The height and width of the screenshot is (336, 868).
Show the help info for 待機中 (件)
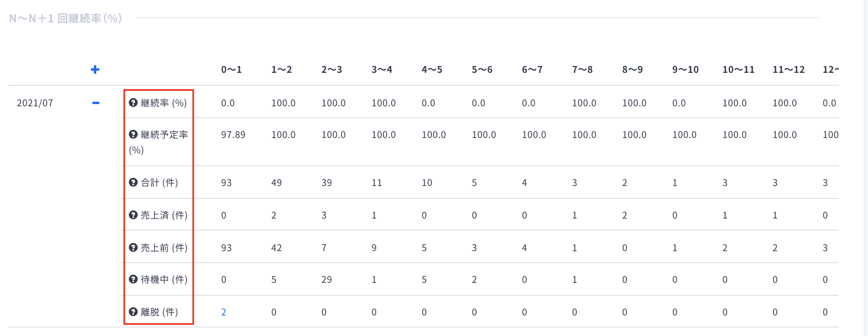pos(133,279)
